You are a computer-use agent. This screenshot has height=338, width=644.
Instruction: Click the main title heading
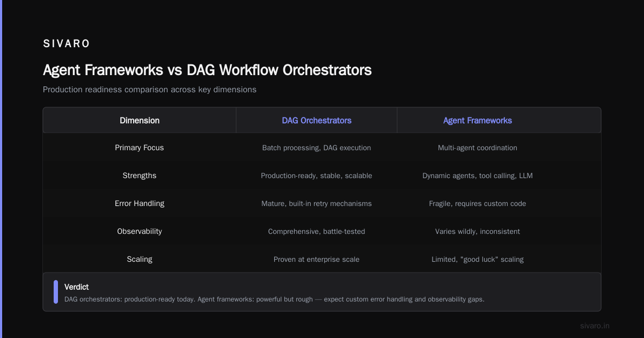[207, 70]
